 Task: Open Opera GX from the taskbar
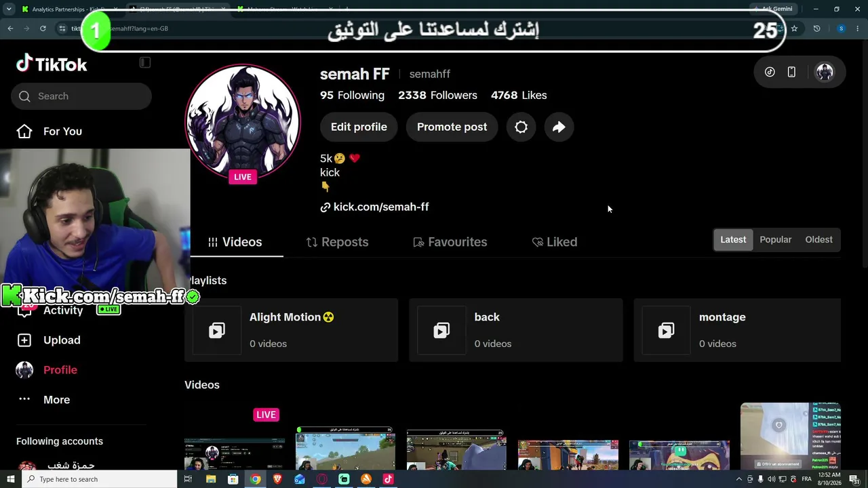321,479
